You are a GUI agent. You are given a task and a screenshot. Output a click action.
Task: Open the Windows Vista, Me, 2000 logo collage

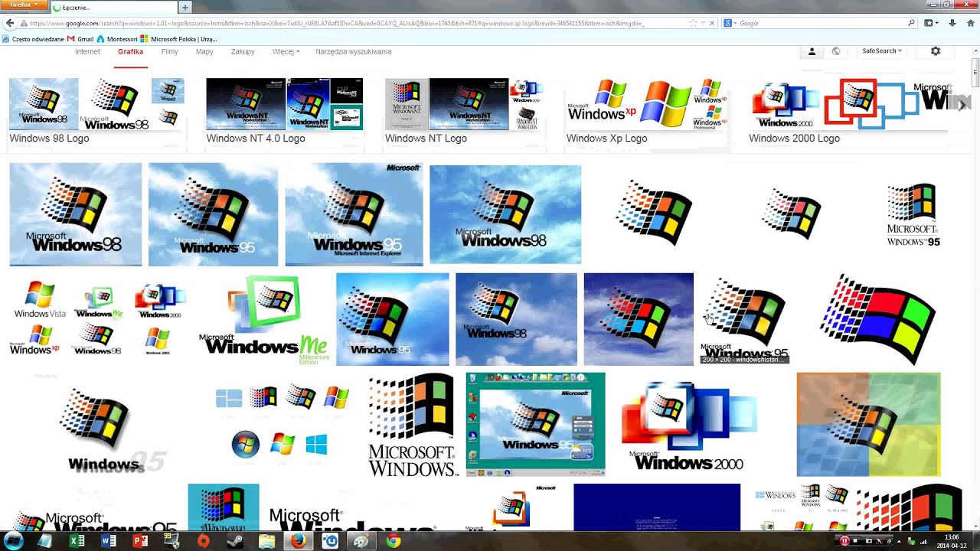click(x=97, y=320)
